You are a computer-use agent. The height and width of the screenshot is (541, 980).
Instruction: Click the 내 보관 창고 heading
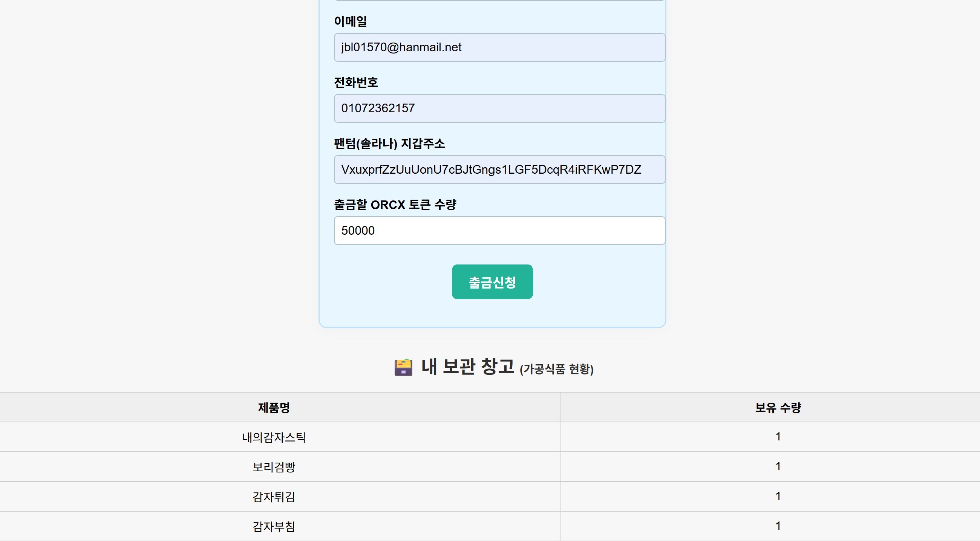point(468,367)
